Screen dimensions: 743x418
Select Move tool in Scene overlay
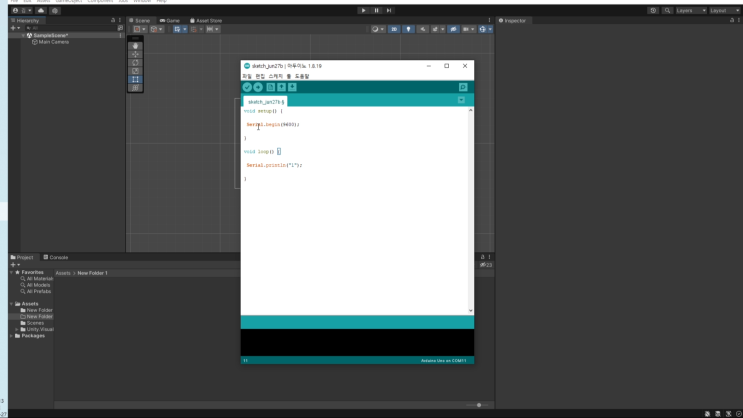click(136, 55)
